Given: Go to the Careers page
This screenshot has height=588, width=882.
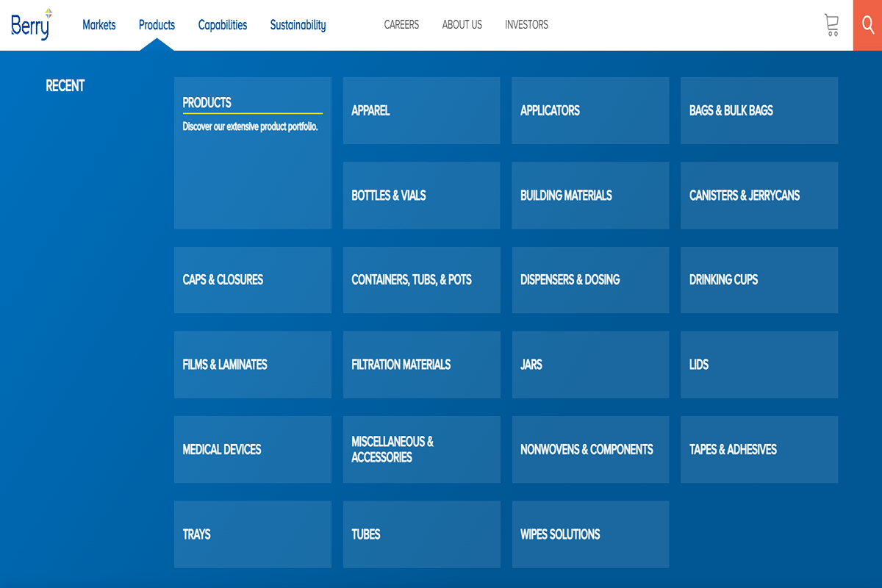Looking at the screenshot, I should tap(401, 25).
